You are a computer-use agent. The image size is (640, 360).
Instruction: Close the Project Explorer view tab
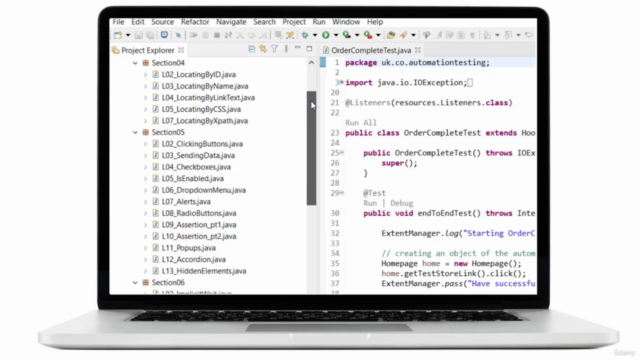[x=181, y=50]
